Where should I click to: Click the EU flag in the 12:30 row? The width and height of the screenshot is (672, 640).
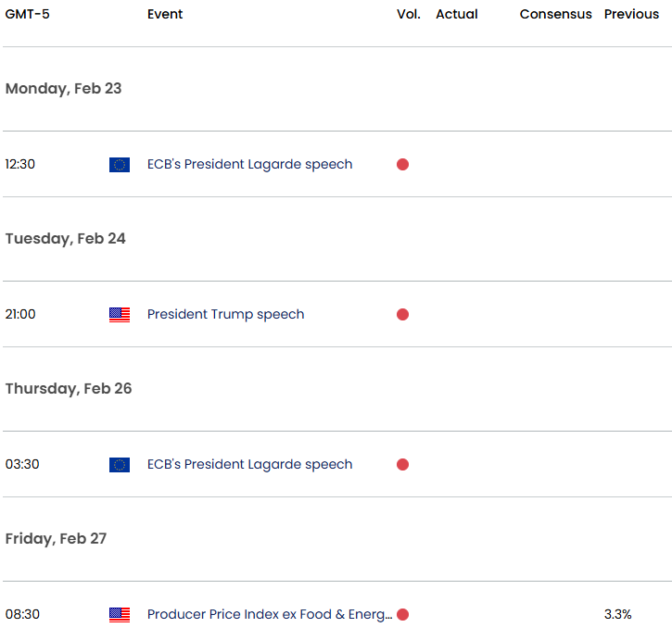click(x=119, y=165)
